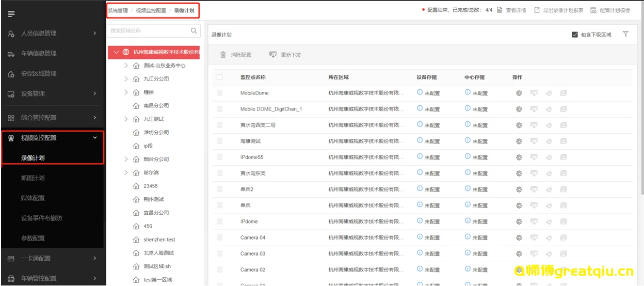The image size is (644, 286).
Task: Select the checkbox for IPdome55 row
Action: tap(220, 157)
